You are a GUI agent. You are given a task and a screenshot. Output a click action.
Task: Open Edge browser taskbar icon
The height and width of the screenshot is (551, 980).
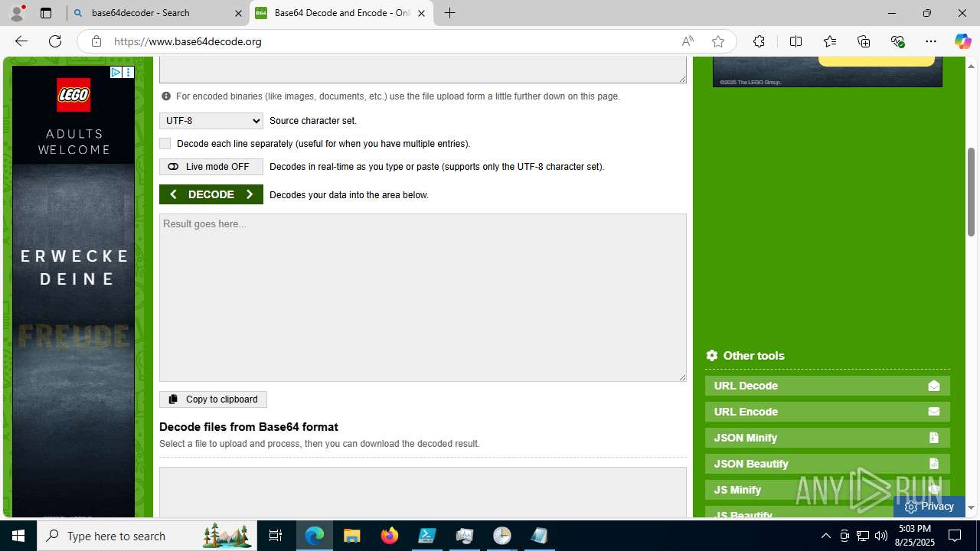click(x=315, y=536)
